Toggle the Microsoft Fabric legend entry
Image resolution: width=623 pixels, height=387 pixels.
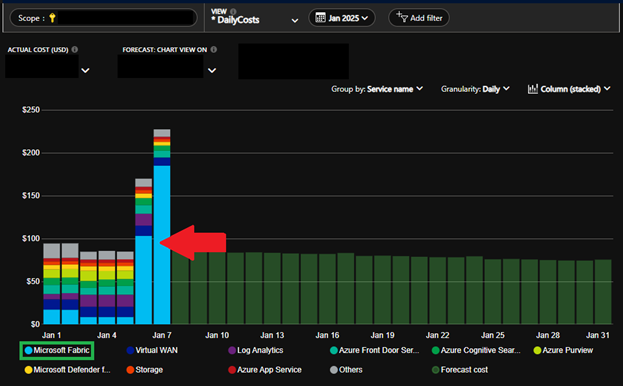click(57, 350)
